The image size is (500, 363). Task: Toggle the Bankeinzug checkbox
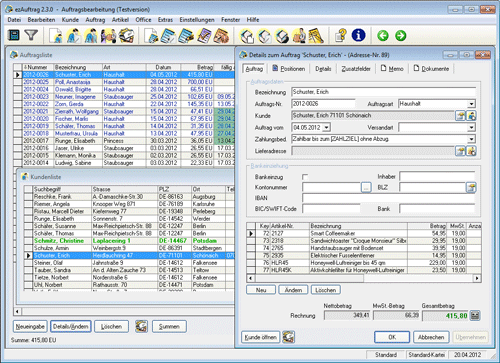(305, 177)
